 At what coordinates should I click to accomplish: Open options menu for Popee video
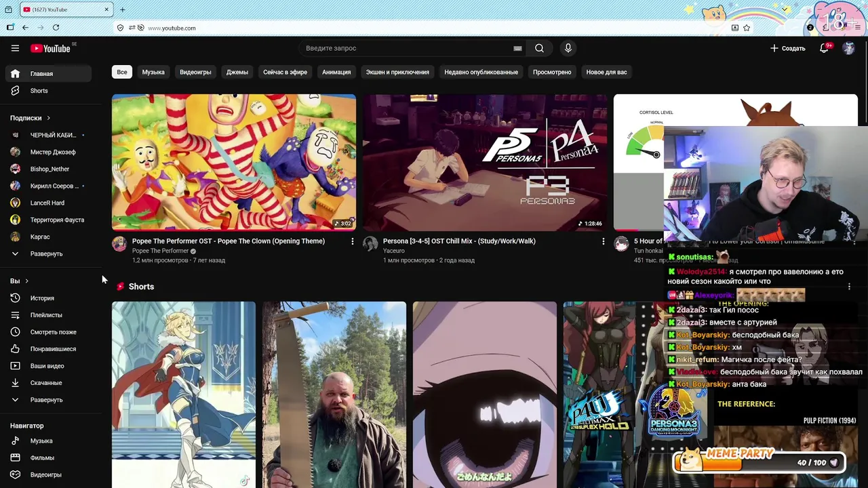352,241
